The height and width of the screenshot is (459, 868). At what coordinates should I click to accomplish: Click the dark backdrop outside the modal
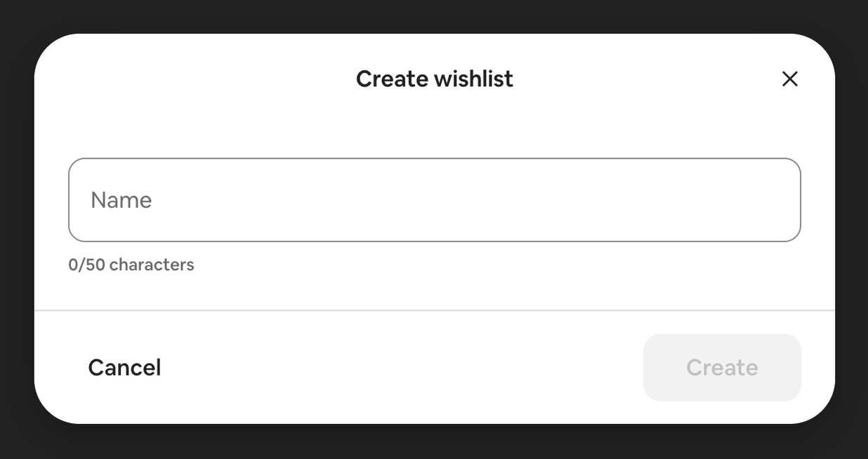pyautogui.click(x=17, y=229)
